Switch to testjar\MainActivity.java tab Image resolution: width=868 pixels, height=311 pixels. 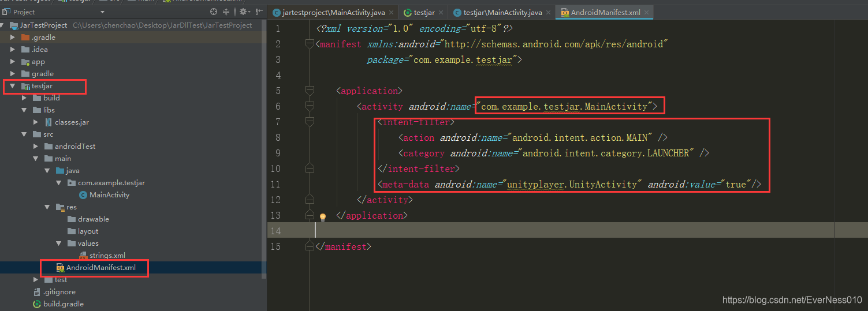pyautogui.click(x=502, y=12)
